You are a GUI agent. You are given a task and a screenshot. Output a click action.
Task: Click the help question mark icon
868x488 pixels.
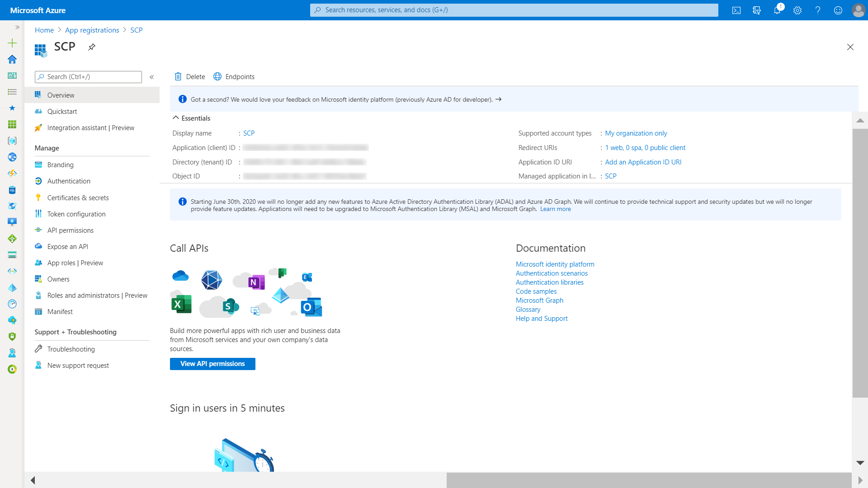tap(818, 10)
